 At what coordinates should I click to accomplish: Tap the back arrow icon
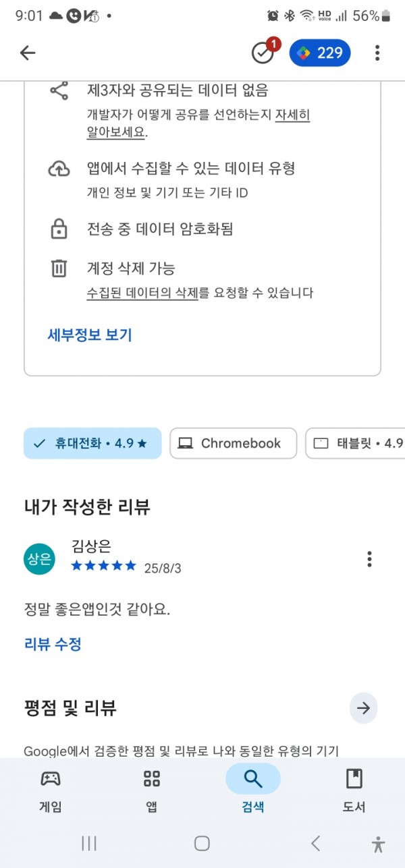click(x=27, y=53)
